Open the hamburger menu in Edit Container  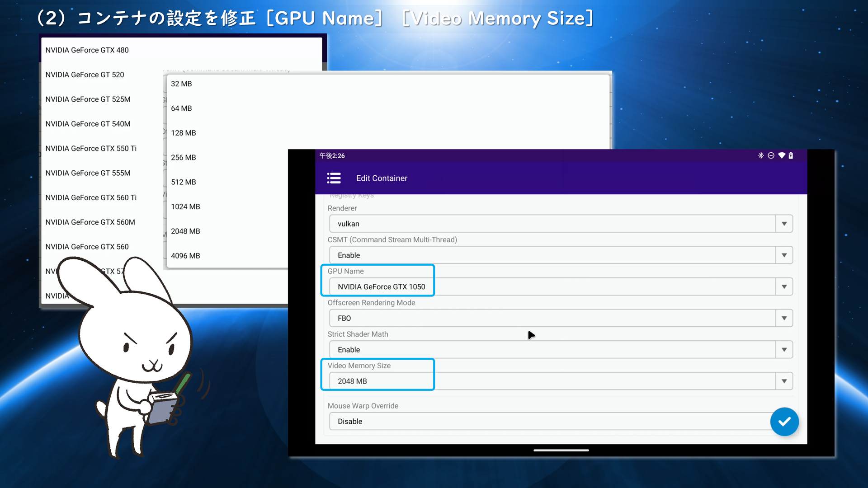coord(334,178)
